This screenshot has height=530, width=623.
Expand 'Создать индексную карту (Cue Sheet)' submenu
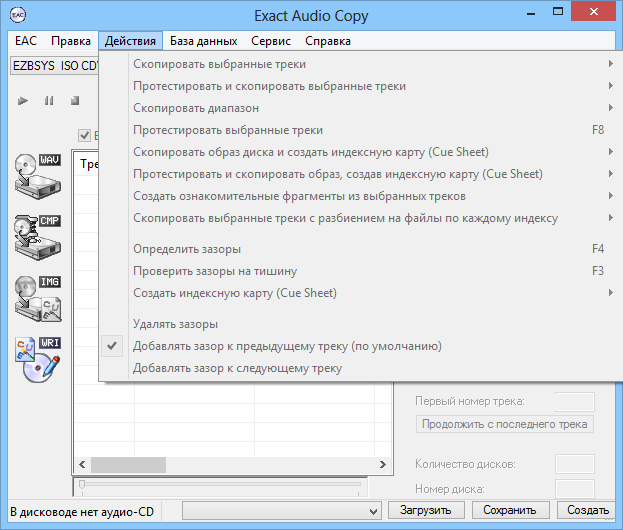click(x=611, y=293)
